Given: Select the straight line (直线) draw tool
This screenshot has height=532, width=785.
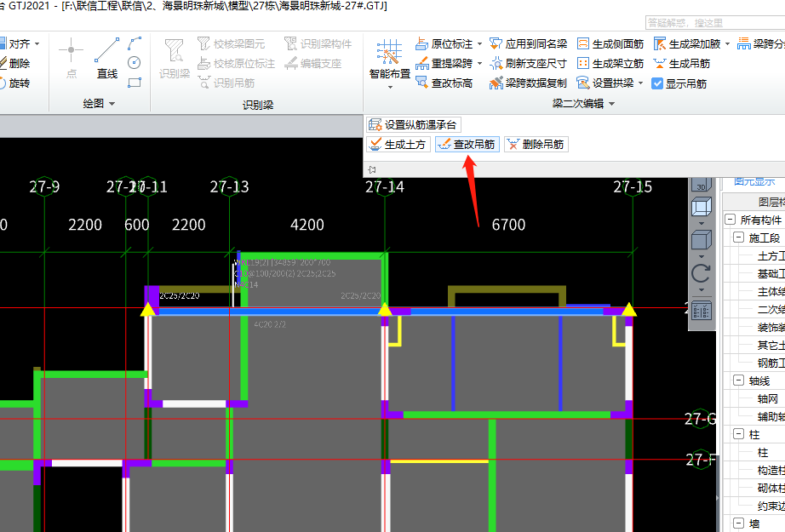Looking at the screenshot, I should click(107, 58).
